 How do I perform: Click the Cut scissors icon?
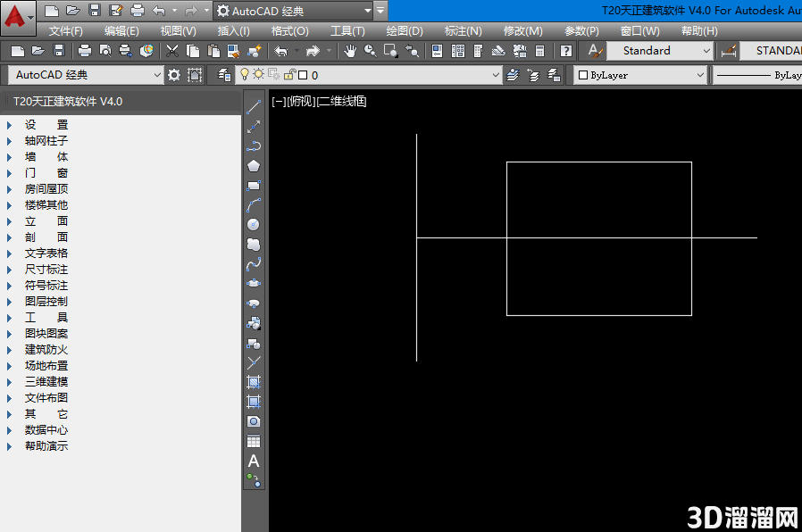172,51
